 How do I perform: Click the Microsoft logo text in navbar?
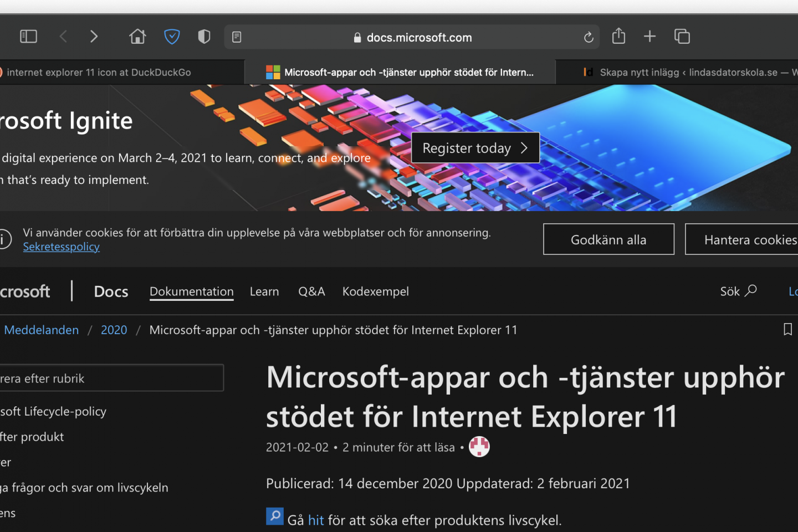pos(25,291)
